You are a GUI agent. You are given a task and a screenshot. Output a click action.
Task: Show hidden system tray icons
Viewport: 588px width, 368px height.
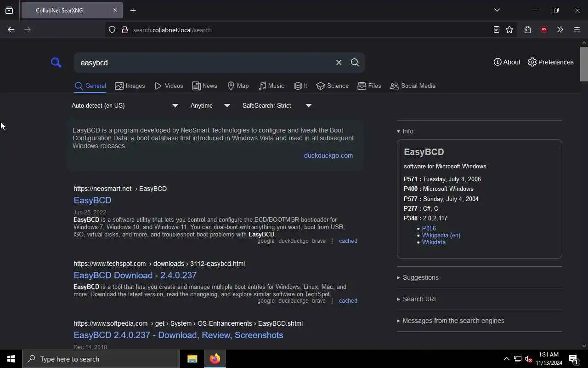(x=506, y=359)
